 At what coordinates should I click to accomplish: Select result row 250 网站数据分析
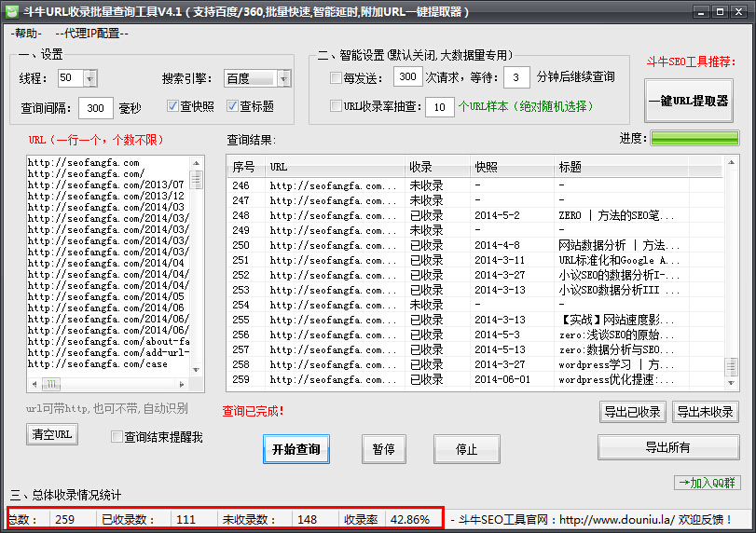pyautogui.click(x=475, y=245)
